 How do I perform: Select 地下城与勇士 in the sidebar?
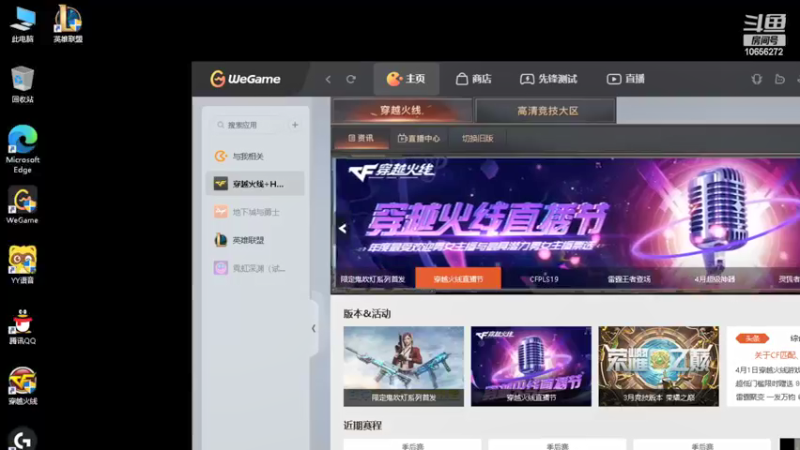click(255, 212)
